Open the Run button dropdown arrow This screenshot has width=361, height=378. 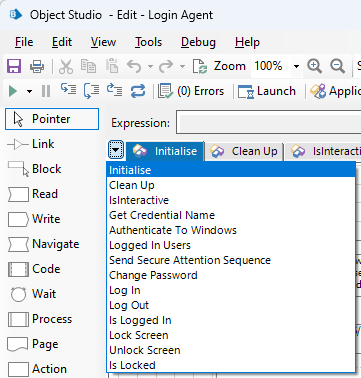29,91
